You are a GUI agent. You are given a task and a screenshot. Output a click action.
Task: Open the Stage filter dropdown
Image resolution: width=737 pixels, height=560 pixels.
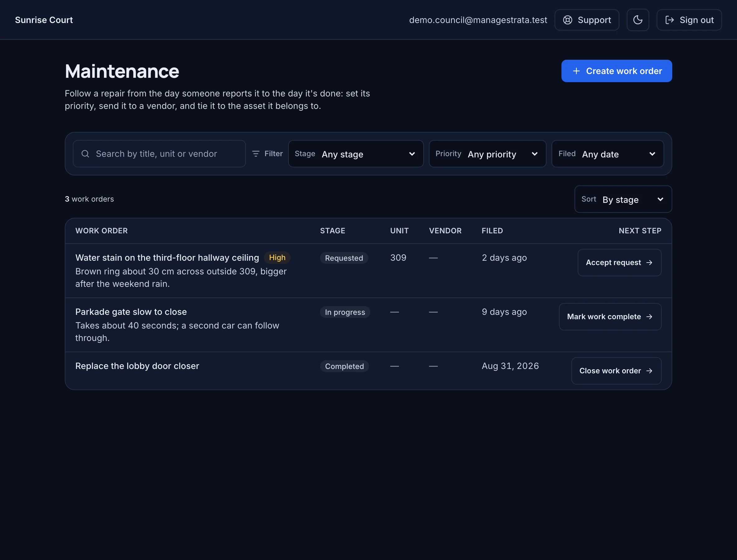356,154
